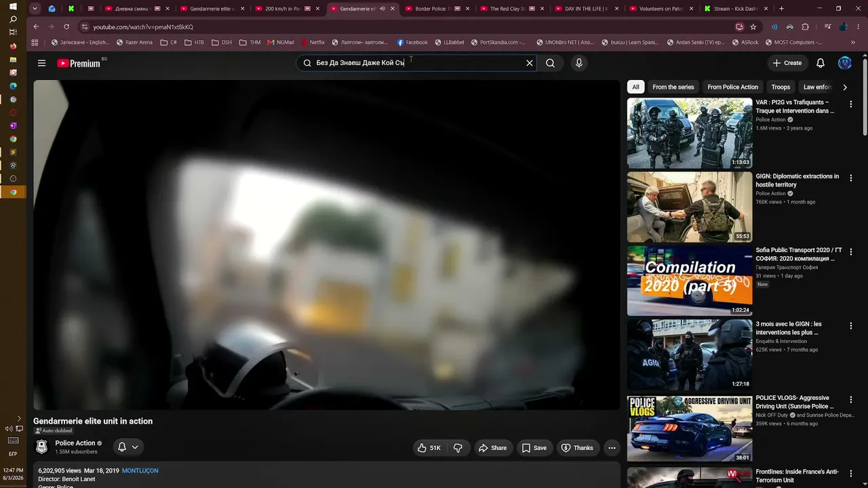Bookmark this page with the star
Viewport: 868px width, 488px height.
click(x=753, y=27)
